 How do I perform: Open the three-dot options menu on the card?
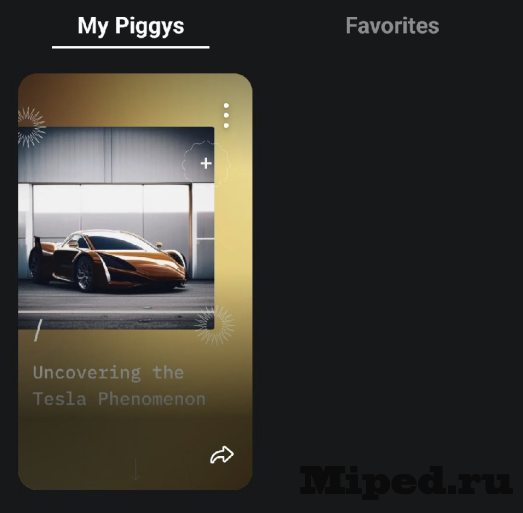(226, 115)
